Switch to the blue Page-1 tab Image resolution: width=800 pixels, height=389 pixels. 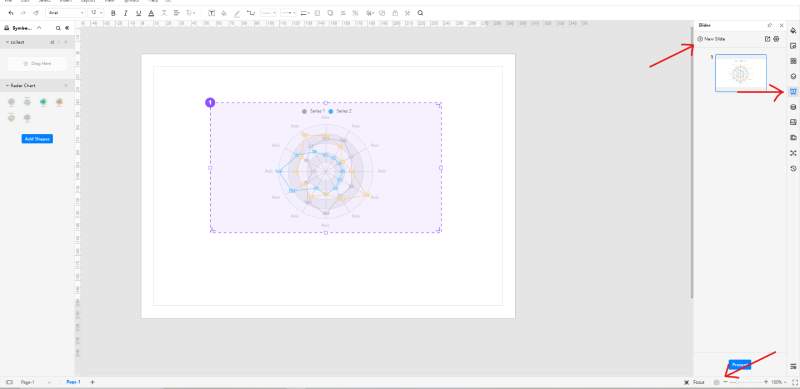click(x=73, y=382)
